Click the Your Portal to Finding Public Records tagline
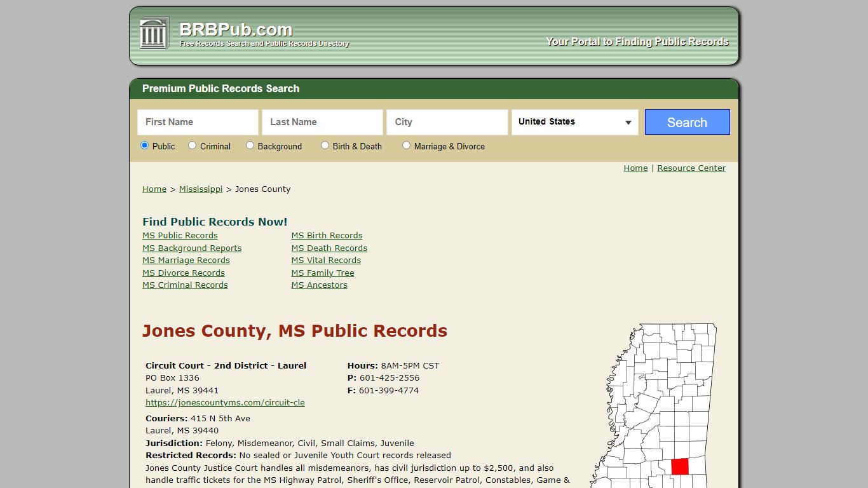 pos(637,42)
